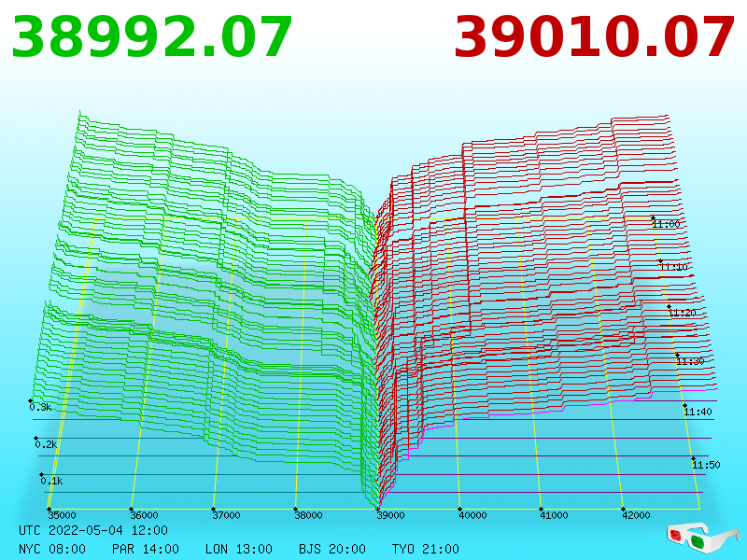Click the 42000 price axis label

(637, 515)
